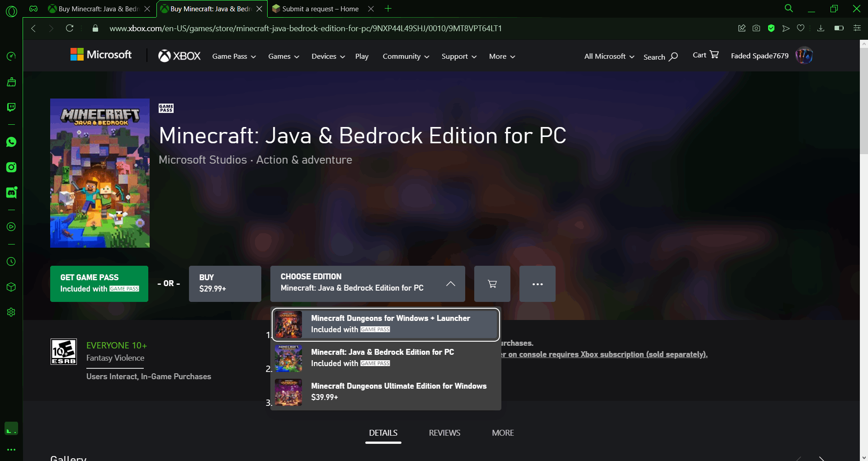This screenshot has width=868, height=461.
Task: Open Instagram sidebar panel
Action: click(11, 167)
